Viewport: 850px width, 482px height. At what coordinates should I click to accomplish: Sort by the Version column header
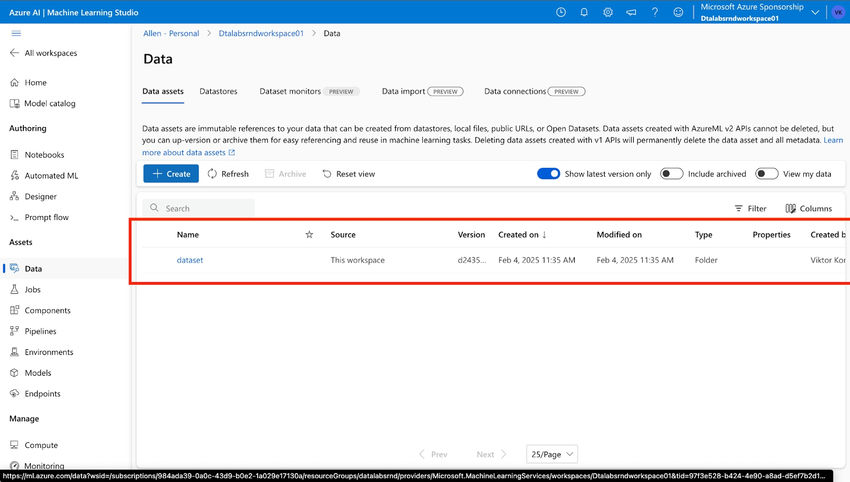click(471, 235)
